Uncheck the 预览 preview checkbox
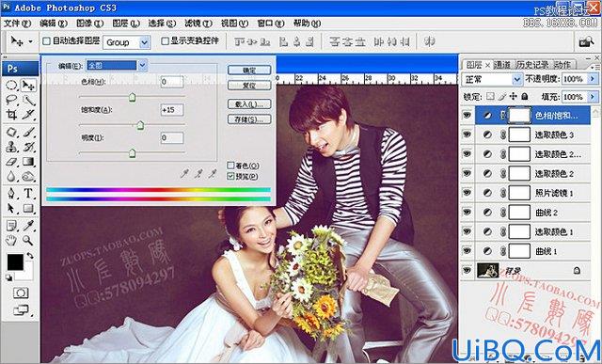Screen dimensions: 602x364 tap(230, 177)
